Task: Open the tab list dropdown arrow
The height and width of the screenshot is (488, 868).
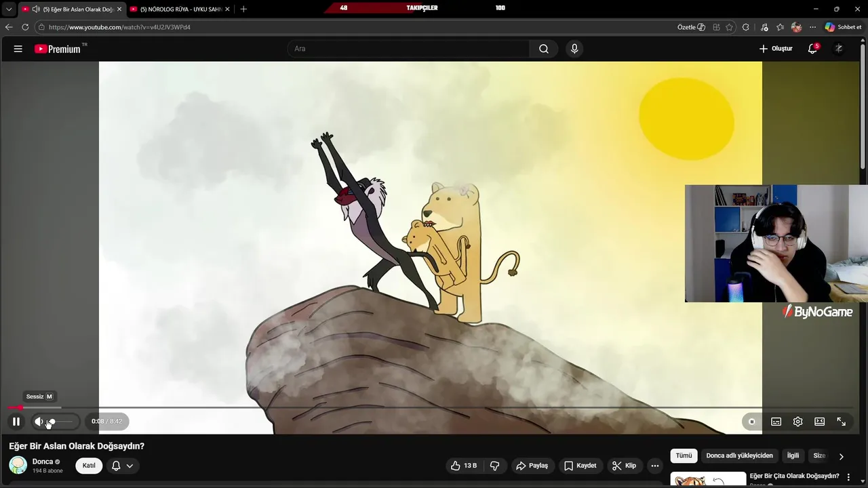Action: (x=9, y=9)
